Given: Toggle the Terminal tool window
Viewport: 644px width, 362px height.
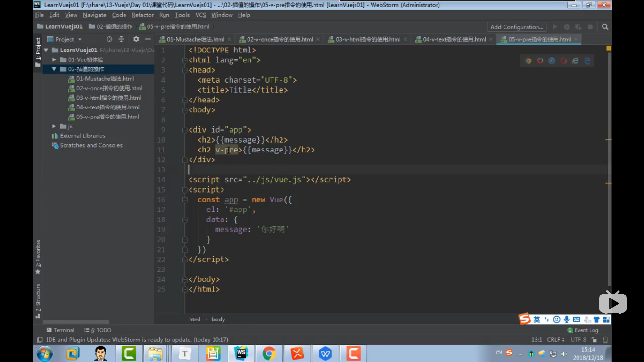Looking at the screenshot, I should click(60, 330).
